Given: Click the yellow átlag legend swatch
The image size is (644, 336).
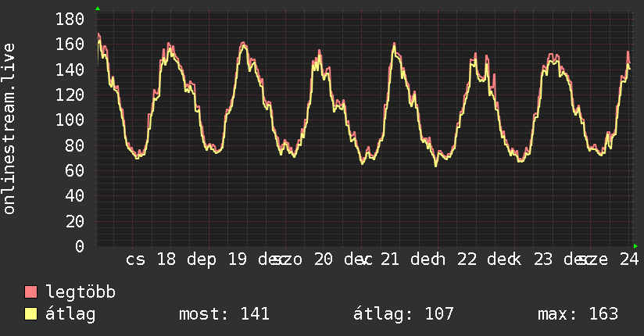Looking at the screenshot, I should click(30, 314).
